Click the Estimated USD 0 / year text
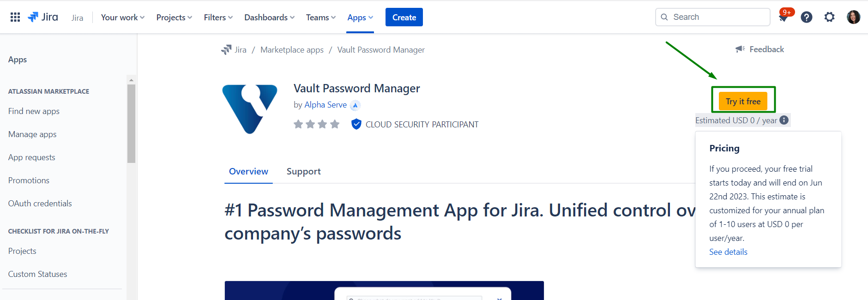The image size is (868, 300). point(736,120)
